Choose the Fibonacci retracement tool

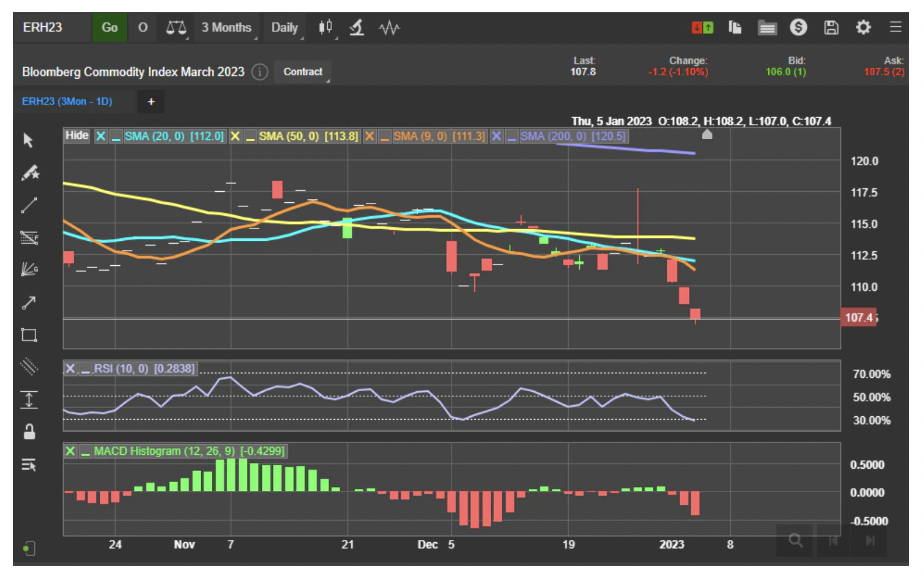[29, 237]
